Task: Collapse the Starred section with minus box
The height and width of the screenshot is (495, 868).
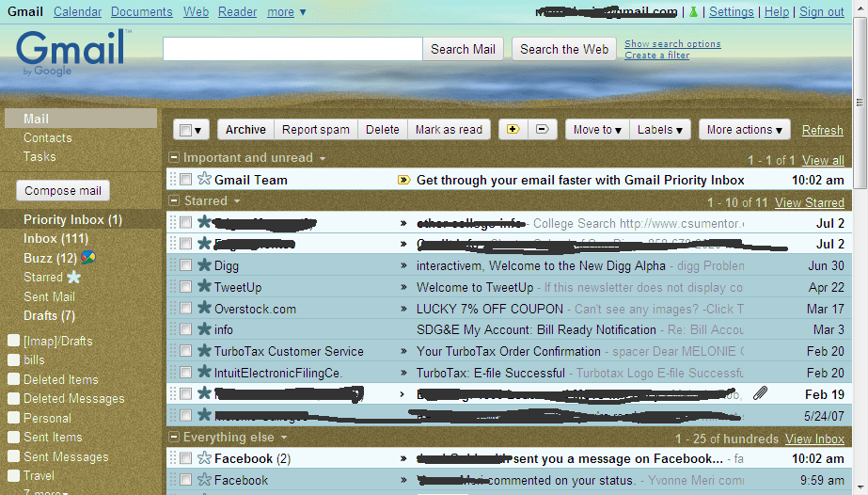Action: (174, 201)
